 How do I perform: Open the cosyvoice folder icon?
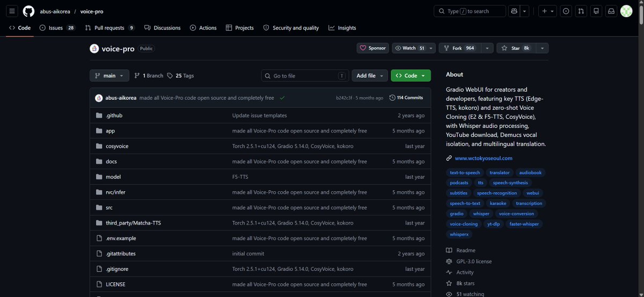(x=99, y=146)
